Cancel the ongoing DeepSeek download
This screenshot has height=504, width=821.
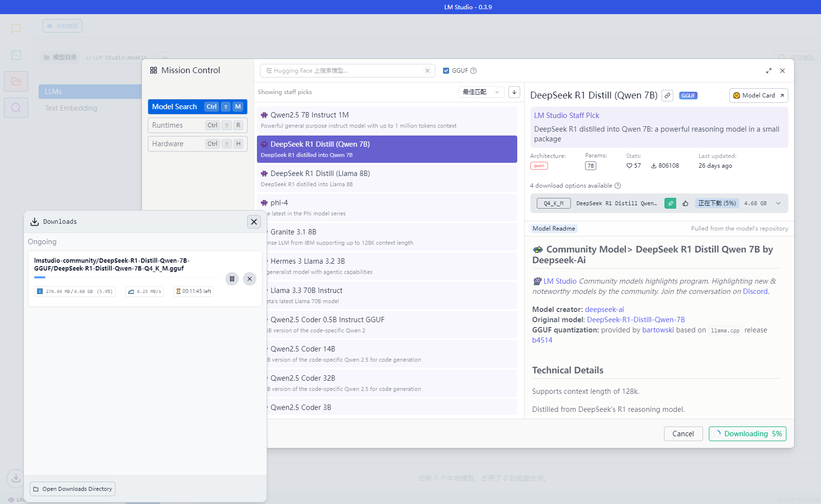(250, 279)
